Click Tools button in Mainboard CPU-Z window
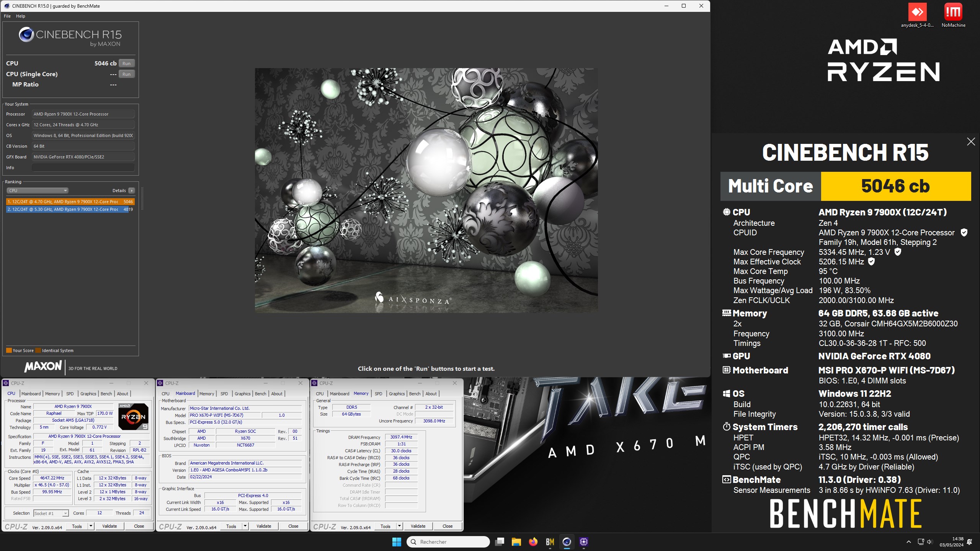980x551 pixels. coord(231,526)
